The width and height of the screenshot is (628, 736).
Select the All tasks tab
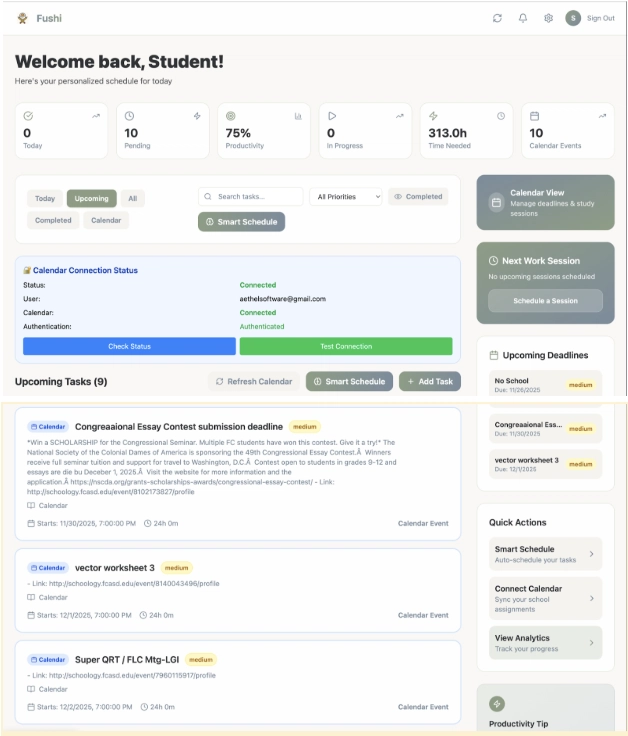[x=132, y=198]
